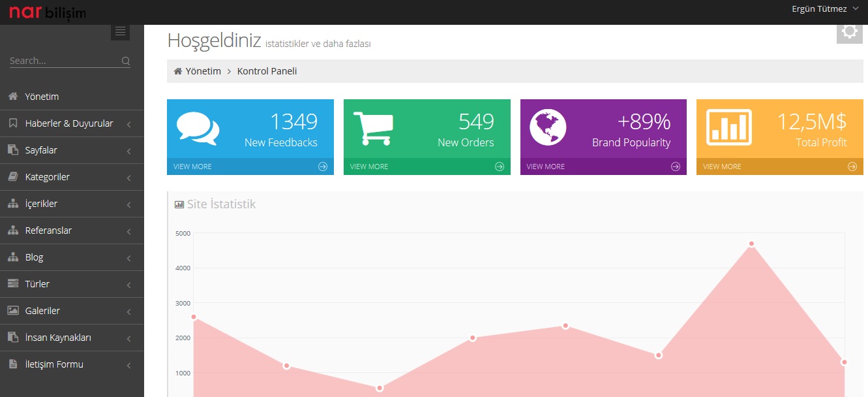Select Haberler & Duyurular menu label

(x=69, y=123)
